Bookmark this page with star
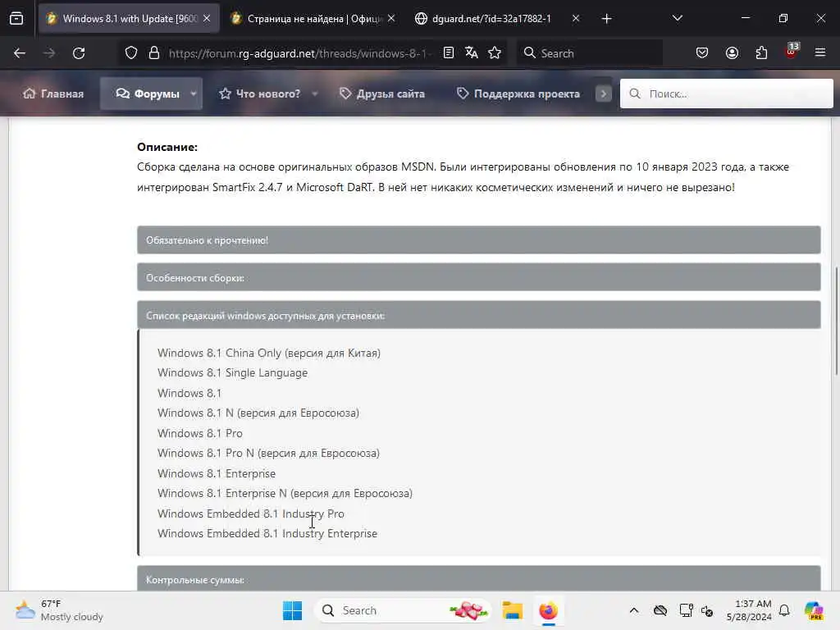 click(x=495, y=53)
